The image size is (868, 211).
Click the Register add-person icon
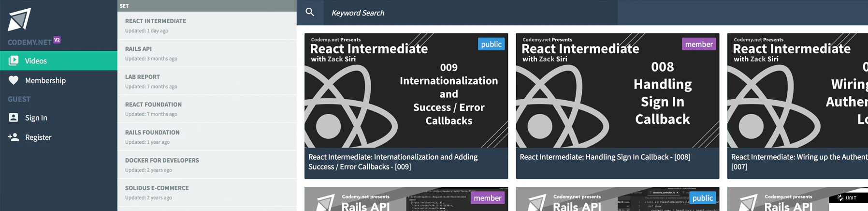click(14, 137)
